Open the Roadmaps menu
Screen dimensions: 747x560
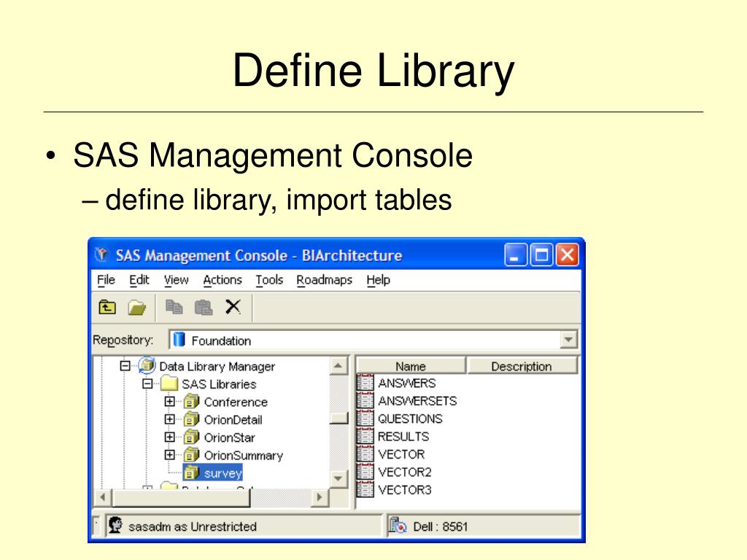click(325, 280)
